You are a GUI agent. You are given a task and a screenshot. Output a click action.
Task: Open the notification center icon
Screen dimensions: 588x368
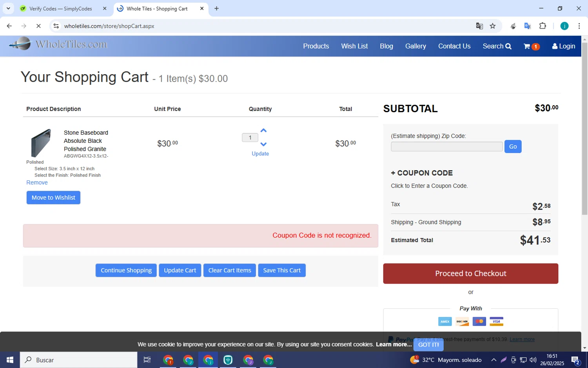(x=575, y=360)
